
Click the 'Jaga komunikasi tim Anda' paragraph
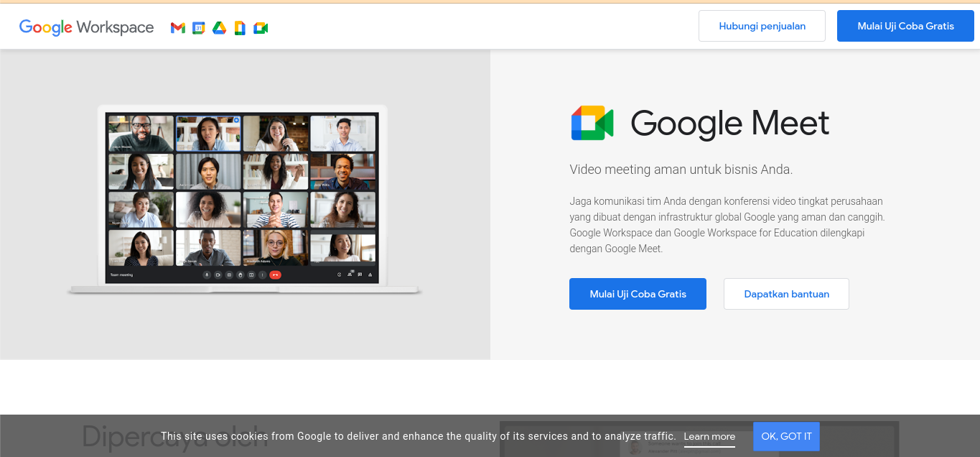[x=727, y=225]
